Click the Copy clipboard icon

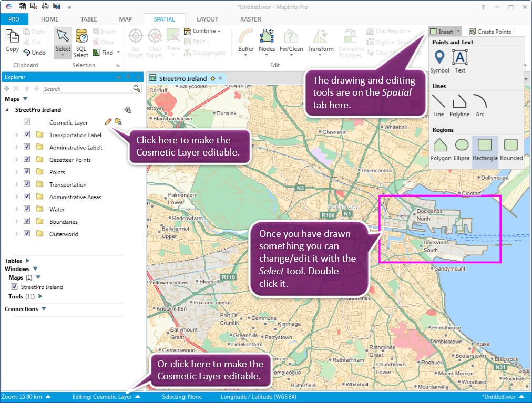tap(12, 40)
